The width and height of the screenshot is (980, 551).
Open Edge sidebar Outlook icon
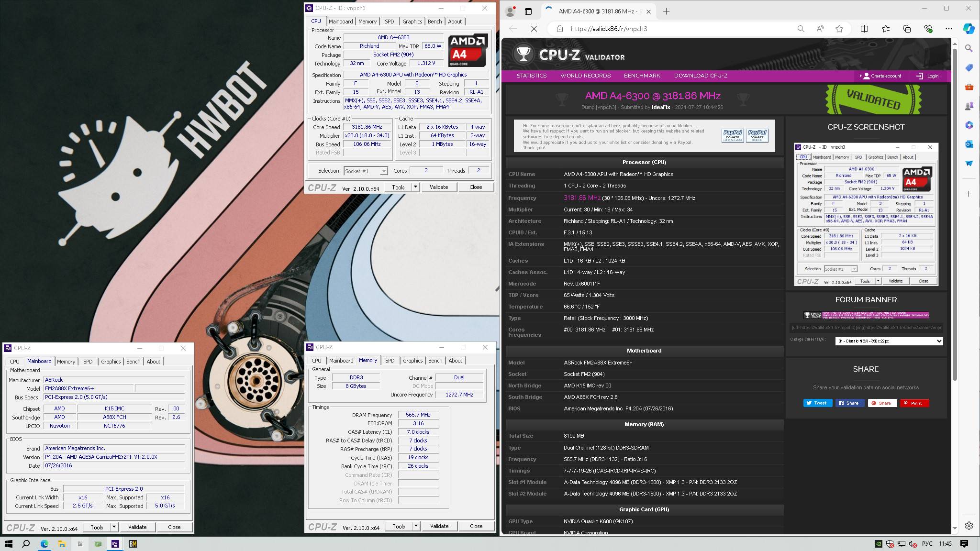point(969,144)
